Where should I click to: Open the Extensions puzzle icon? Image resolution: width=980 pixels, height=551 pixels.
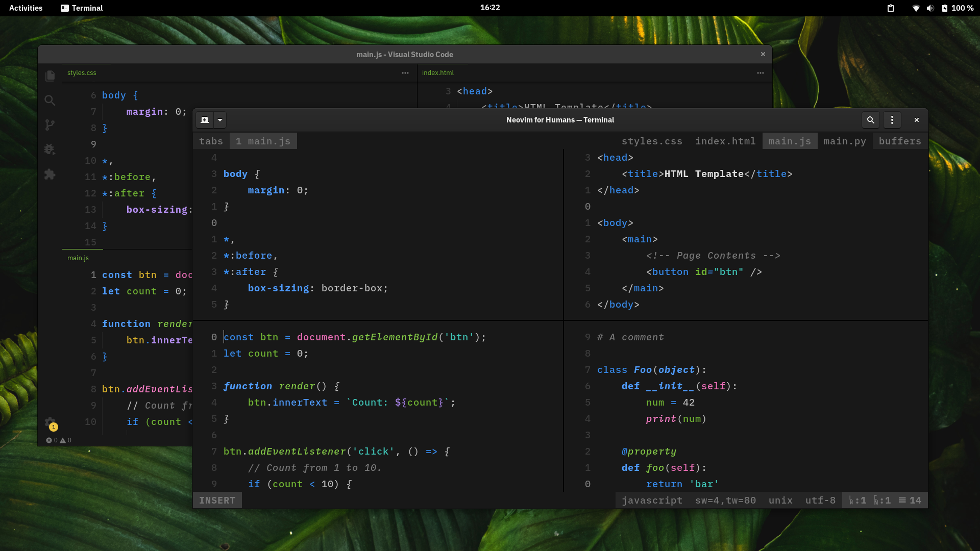(x=50, y=174)
